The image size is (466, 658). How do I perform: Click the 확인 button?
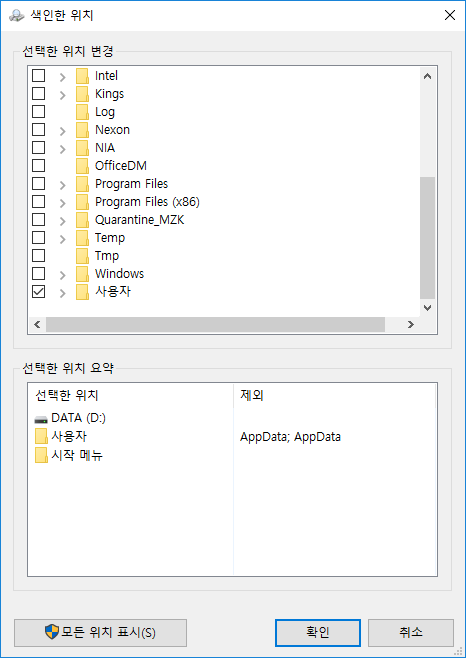318,633
